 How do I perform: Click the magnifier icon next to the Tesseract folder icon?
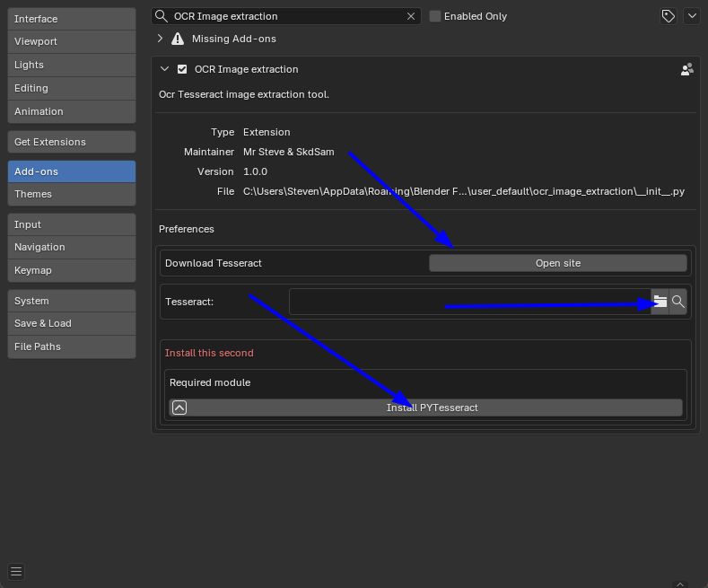678,302
